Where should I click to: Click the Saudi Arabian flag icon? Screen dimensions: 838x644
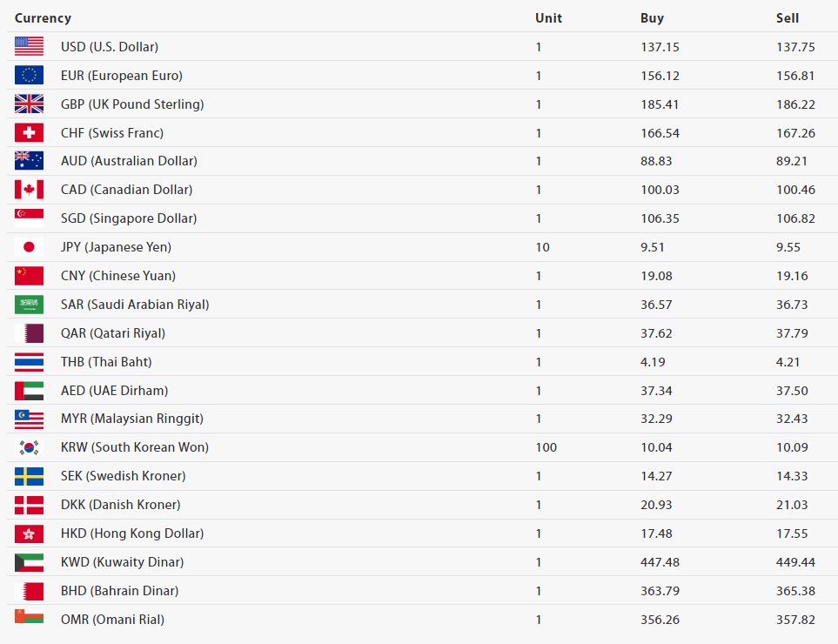[29, 305]
